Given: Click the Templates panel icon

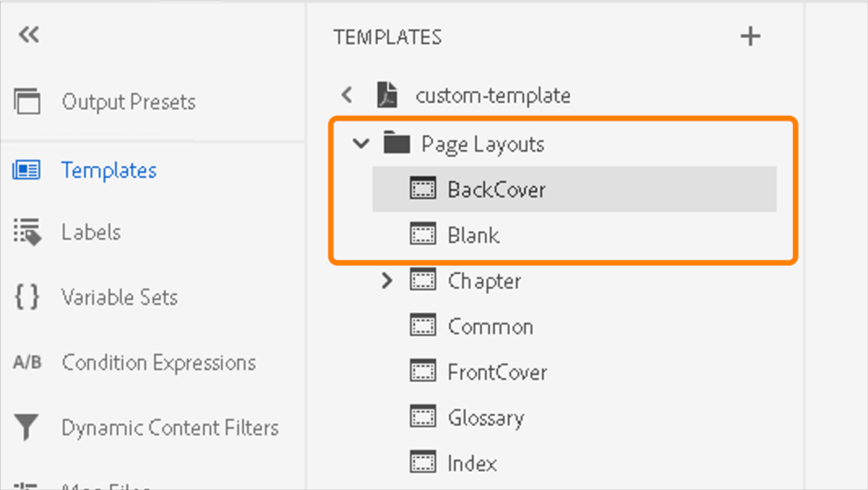Looking at the screenshot, I should point(25,170).
